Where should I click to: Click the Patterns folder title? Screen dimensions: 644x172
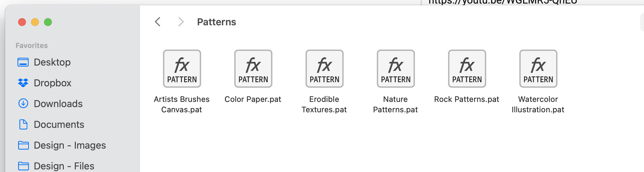(216, 22)
